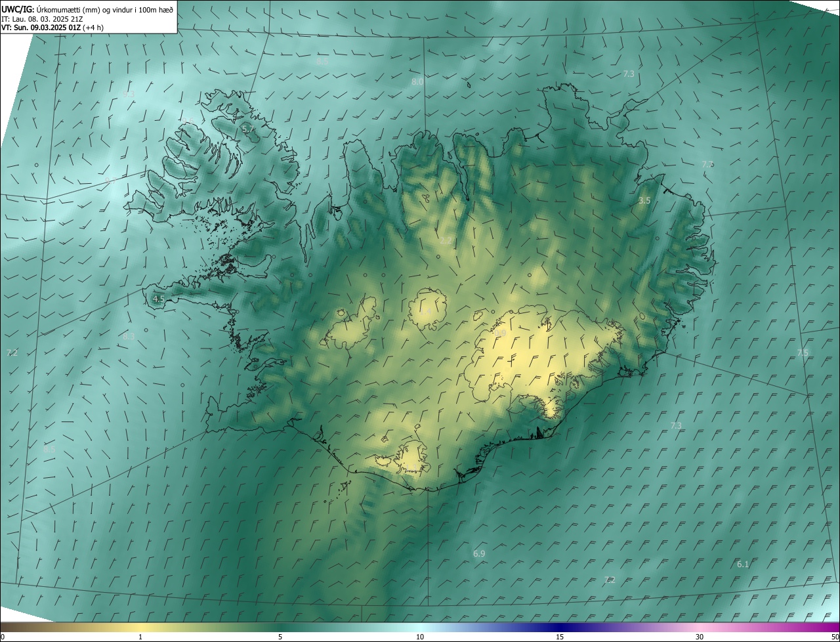Click the colorbar tick label '5'
840x642 pixels.
pos(280,637)
